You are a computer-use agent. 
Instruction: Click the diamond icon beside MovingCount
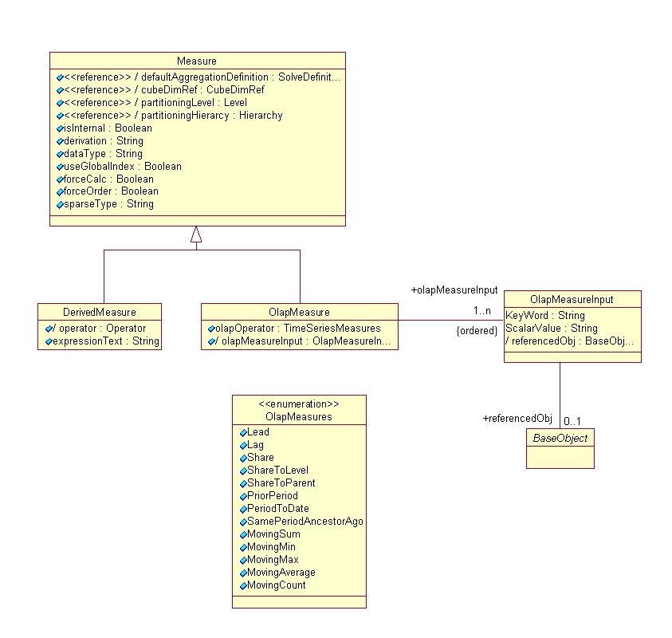(243, 586)
